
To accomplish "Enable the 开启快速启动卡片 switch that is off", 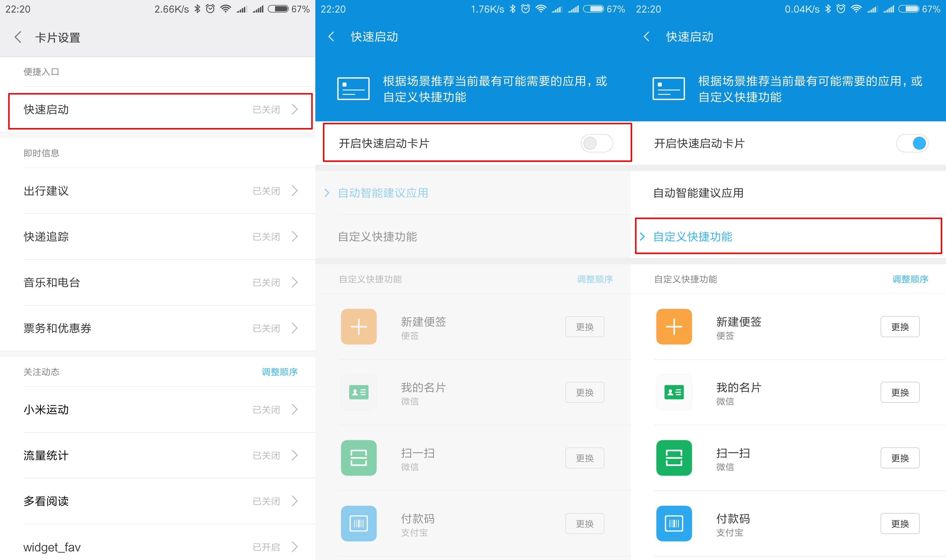I will coord(596,143).
